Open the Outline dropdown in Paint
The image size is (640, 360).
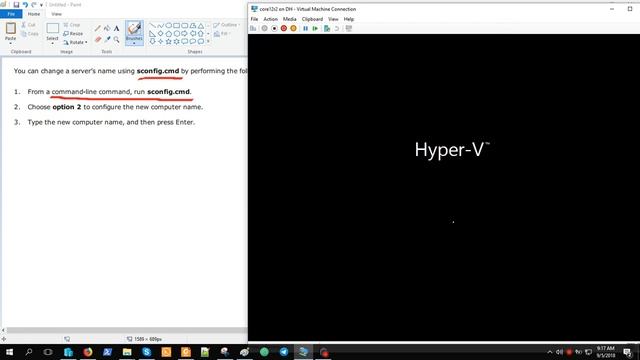click(226, 25)
